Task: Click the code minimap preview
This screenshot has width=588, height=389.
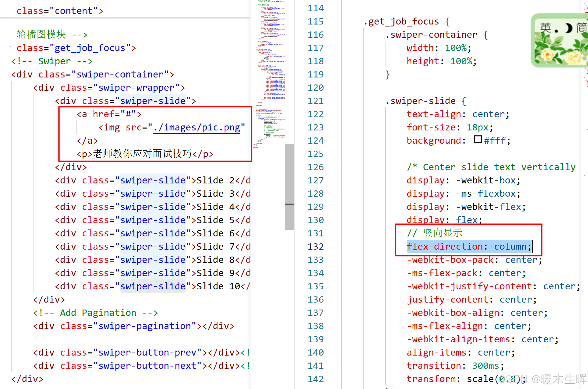Action: point(269,74)
